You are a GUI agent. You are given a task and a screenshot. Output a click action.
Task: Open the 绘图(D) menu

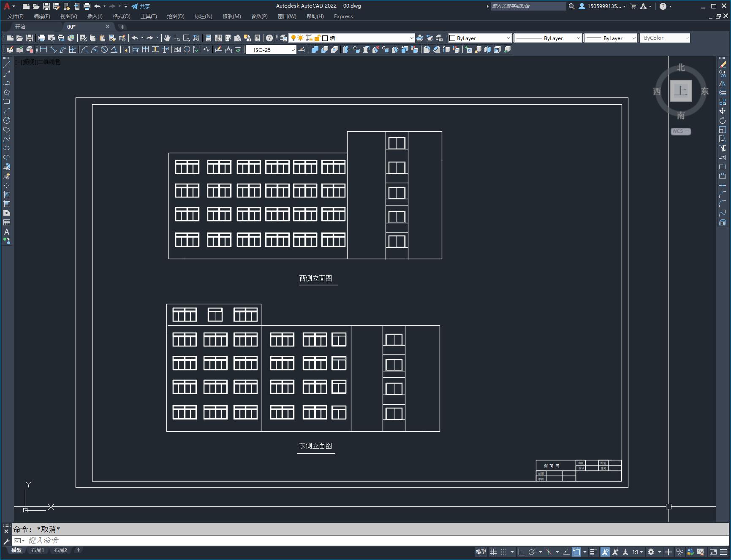coord(176,16)
